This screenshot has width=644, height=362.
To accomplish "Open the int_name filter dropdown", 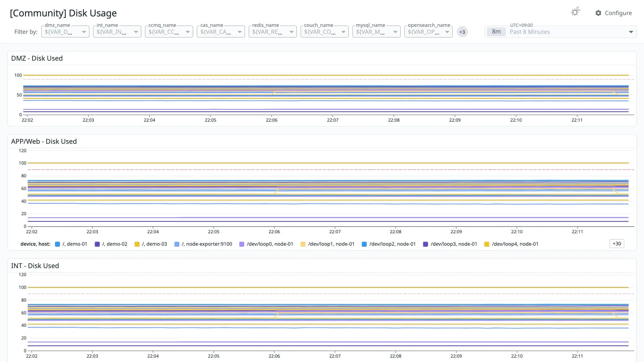I will (117, 32).
